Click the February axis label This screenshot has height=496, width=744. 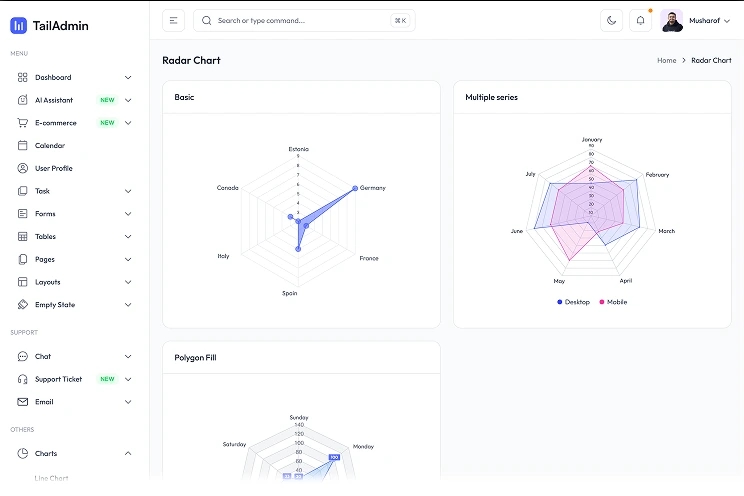(x=657, y=175)
